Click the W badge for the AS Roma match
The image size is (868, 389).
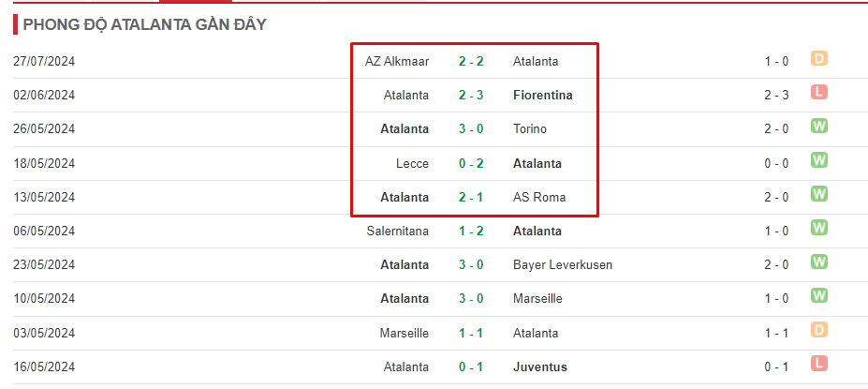click(818, 195)
